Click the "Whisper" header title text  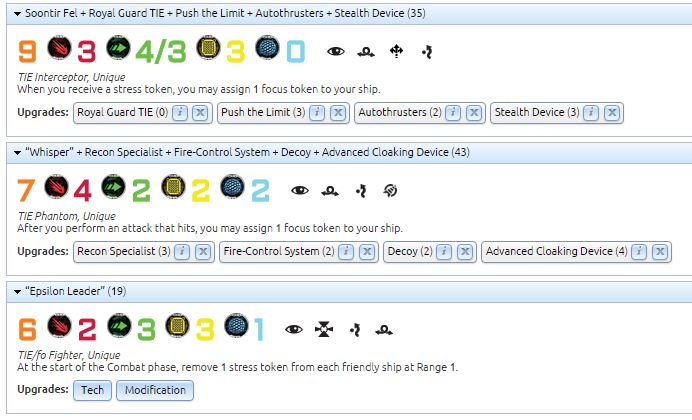tap(247, 153)
